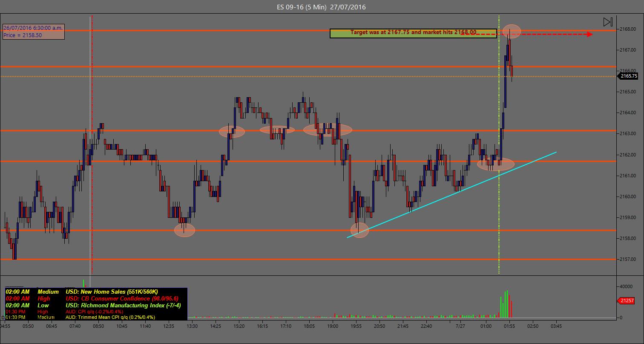This screenshot has height=344, width=644.
Task: Click the 19:55 time axis label
Action: 356,326
